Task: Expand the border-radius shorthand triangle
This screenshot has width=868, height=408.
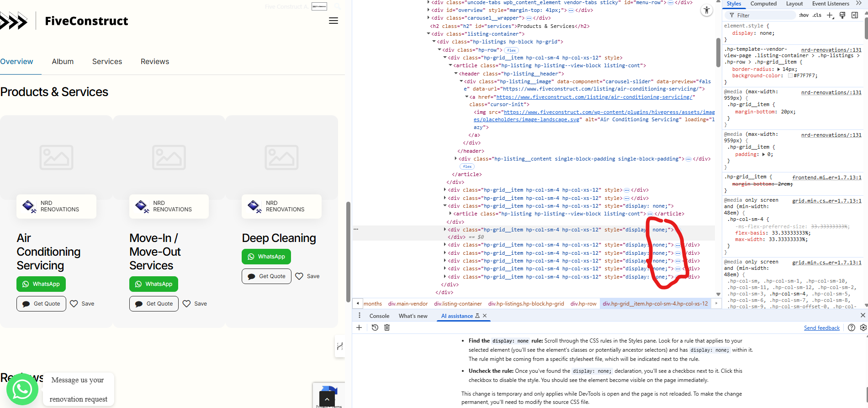Action: [x=778, y=70]
